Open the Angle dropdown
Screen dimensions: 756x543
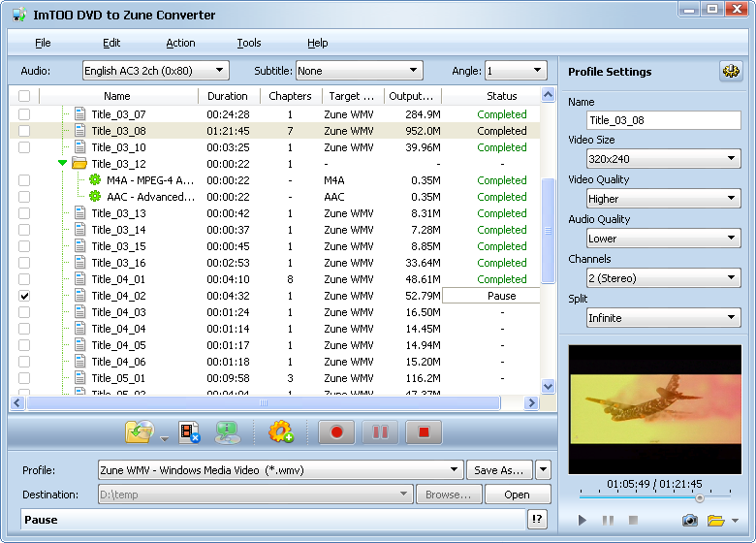tap(516, 71)
